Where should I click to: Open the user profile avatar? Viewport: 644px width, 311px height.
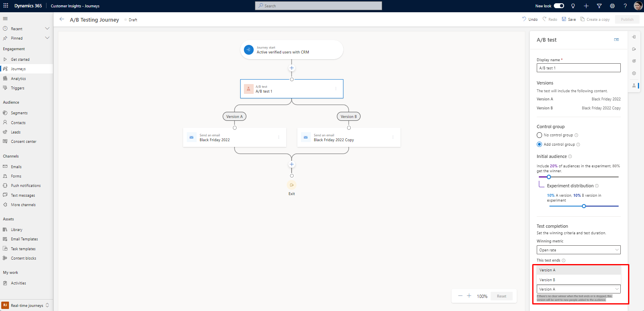pos(638,6)
